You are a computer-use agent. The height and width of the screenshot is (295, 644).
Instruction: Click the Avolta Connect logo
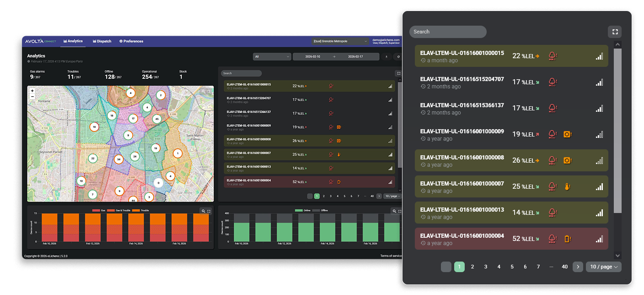click(x=41, y=41)
